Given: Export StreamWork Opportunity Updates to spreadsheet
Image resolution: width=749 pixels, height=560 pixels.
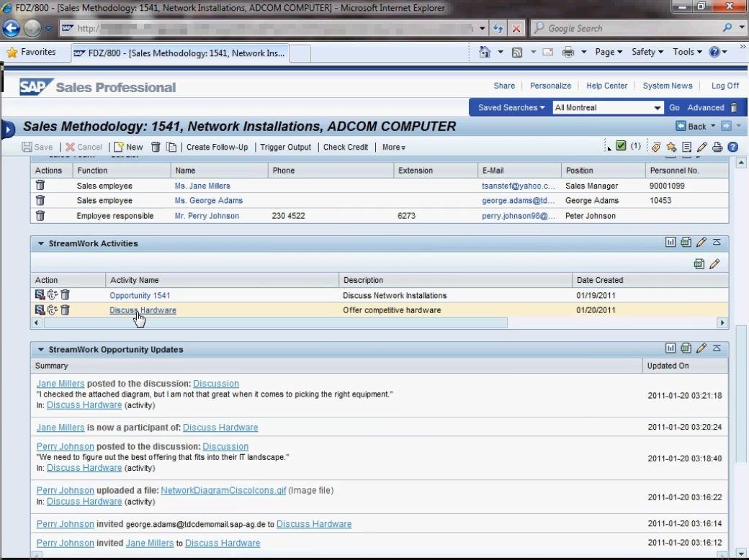Looking at the screenshot, I should [x=686, y=348].
